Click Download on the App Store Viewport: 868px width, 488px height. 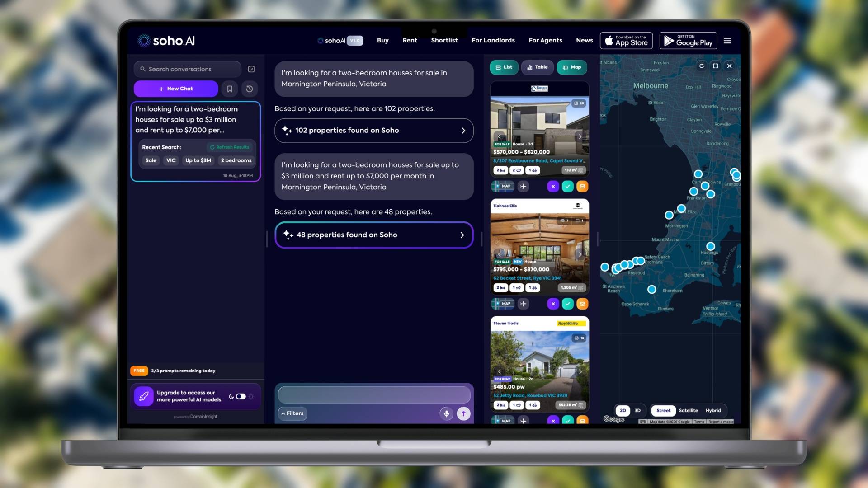pos(626,41)
